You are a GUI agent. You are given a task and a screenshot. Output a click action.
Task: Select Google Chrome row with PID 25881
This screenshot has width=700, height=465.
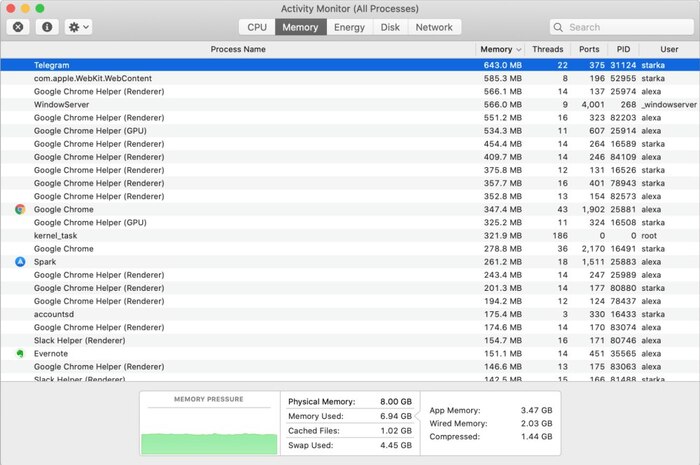(x=350, y=209)
